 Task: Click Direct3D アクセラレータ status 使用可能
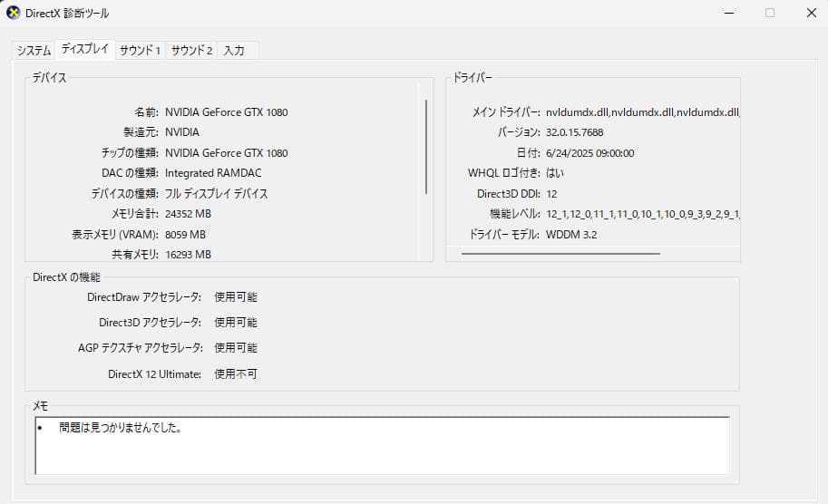point(236,323)
